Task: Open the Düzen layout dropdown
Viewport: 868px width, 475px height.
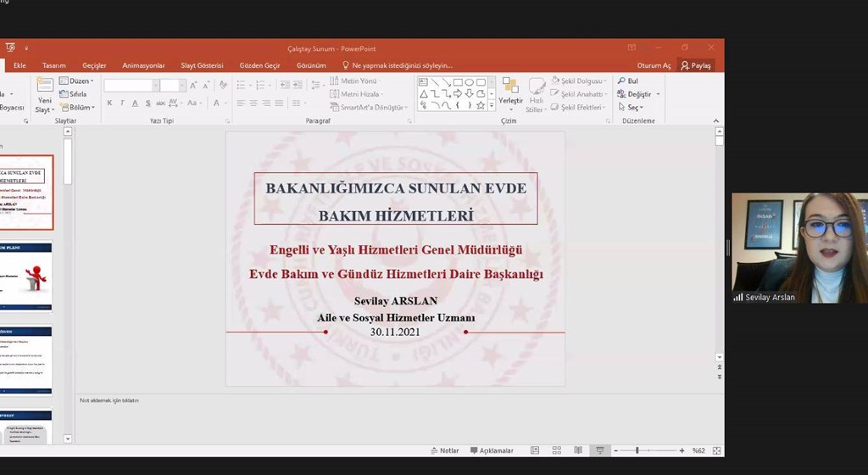Action: tap(76, 81)
